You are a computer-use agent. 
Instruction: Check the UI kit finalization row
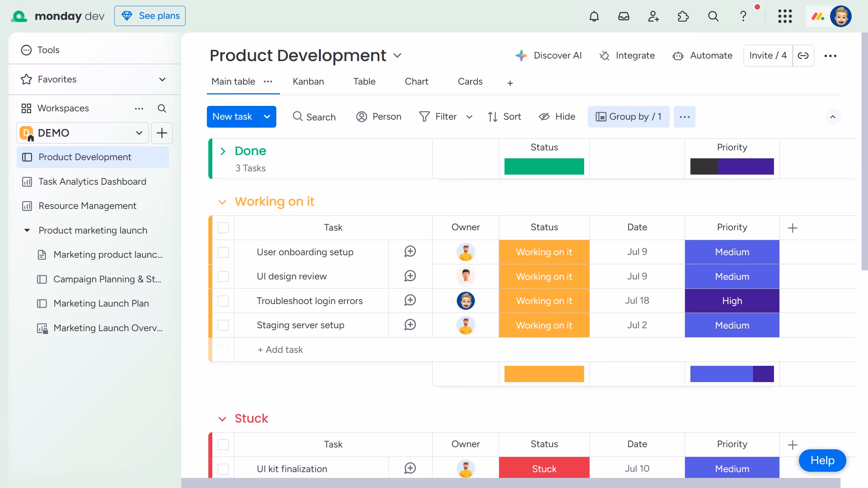223,468
